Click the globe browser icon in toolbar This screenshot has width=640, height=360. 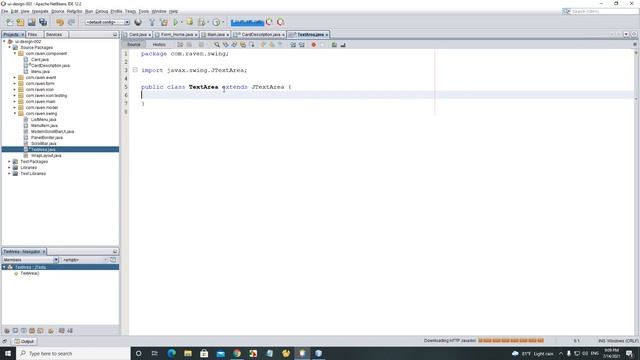[138, 22]
